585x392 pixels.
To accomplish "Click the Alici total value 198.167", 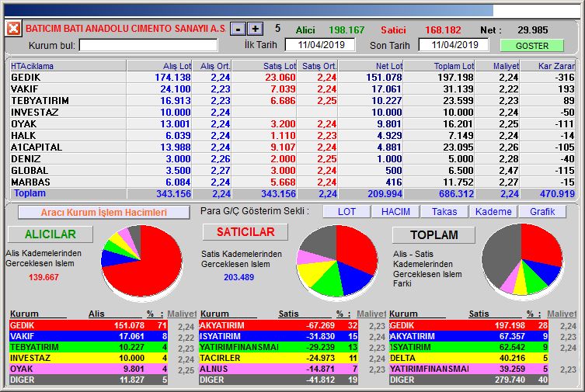I will (346, 29).
